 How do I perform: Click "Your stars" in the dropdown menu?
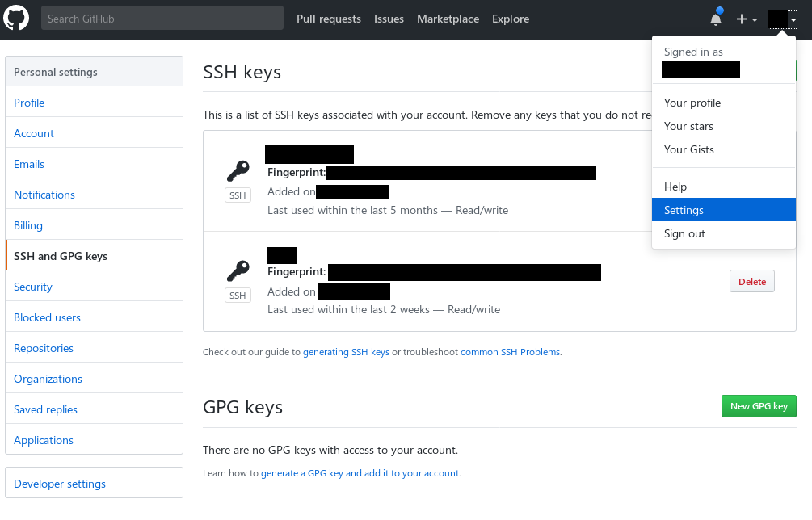[688, 126]
